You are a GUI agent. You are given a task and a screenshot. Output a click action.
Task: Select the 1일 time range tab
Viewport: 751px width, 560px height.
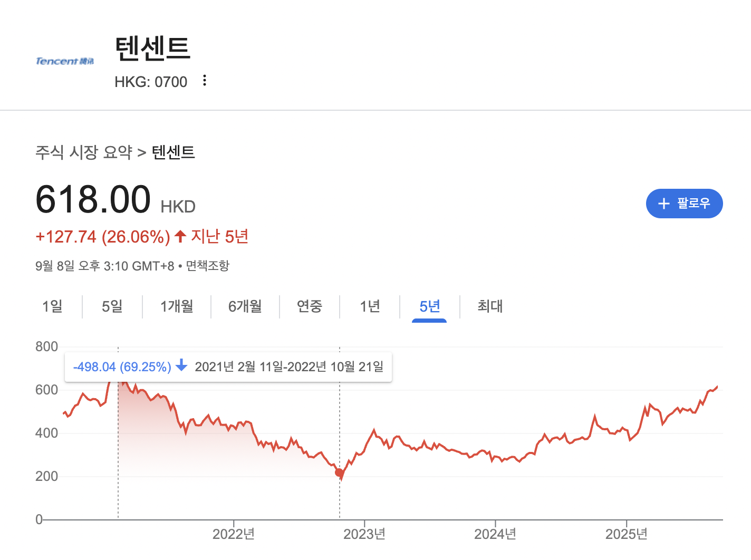click(52, 306)
